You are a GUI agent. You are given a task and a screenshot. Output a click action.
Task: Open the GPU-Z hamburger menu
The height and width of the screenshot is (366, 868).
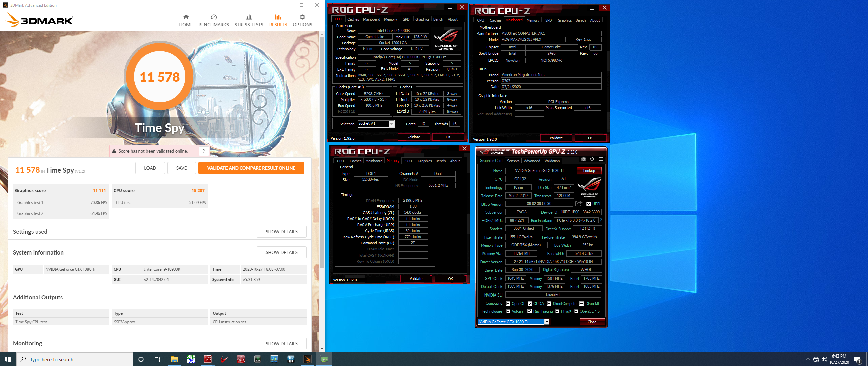point(601,159)
